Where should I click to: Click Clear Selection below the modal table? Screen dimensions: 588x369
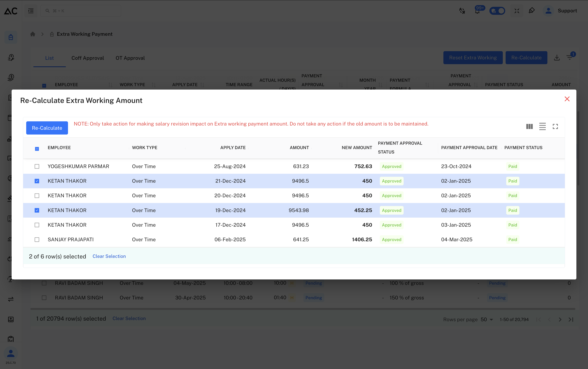(109, 256)
